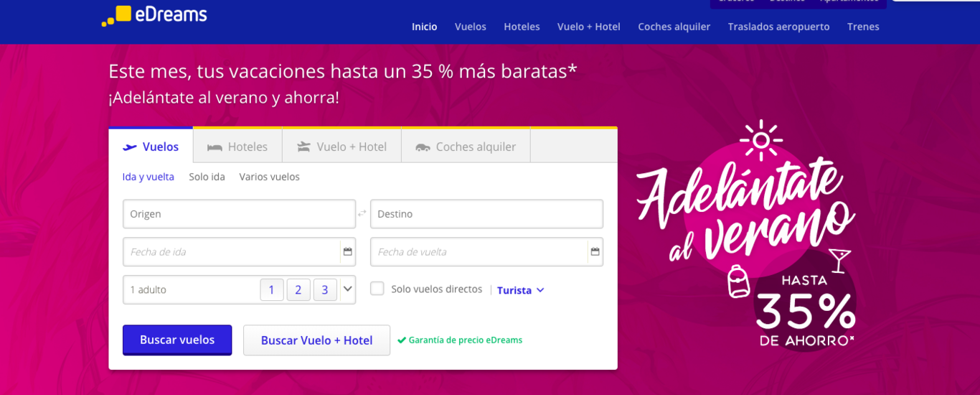Tick the Solo vuelos directos checkbox
Image resolution: width=980 pixels, height=395 pixels.
[x=377, y=289]
